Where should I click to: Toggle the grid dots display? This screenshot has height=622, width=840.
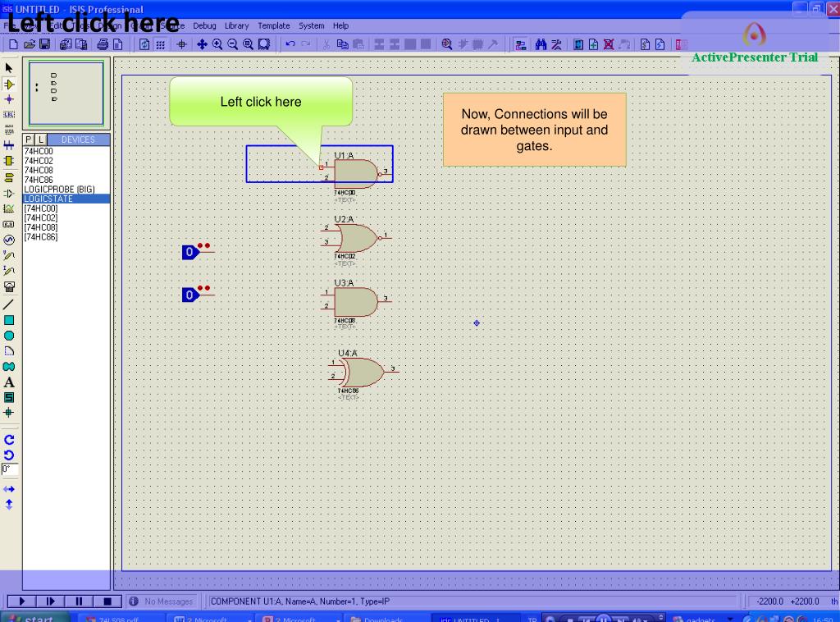point(160,44)
